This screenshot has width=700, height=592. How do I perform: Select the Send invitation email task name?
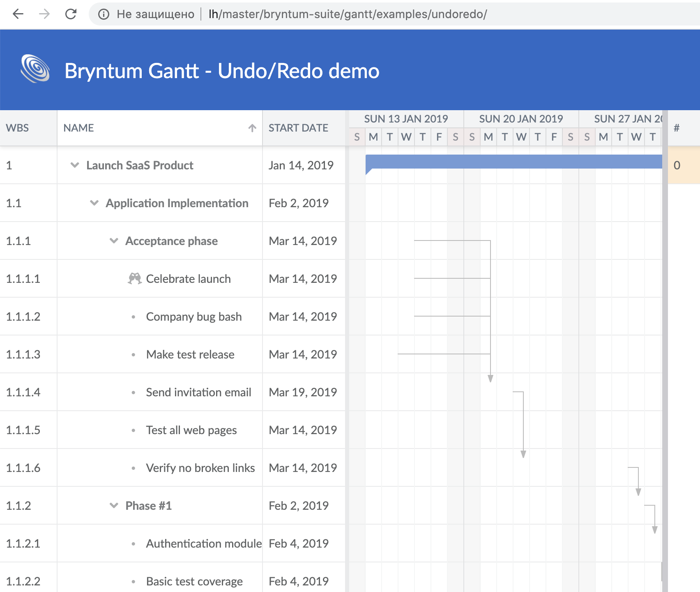coord(198,392)
